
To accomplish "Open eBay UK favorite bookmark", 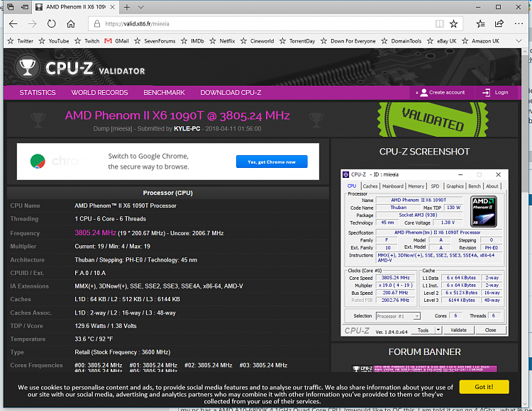I will point(442,41).
